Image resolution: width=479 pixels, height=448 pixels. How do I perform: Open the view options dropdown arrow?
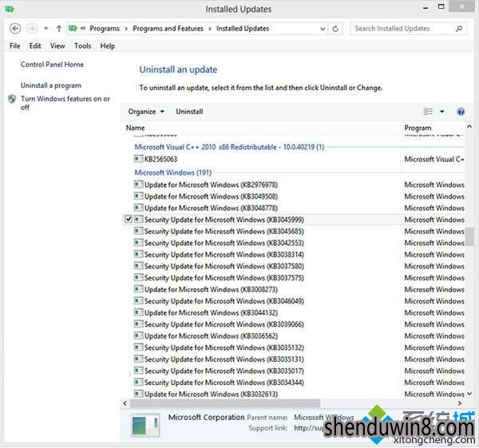tap(442, 112)
